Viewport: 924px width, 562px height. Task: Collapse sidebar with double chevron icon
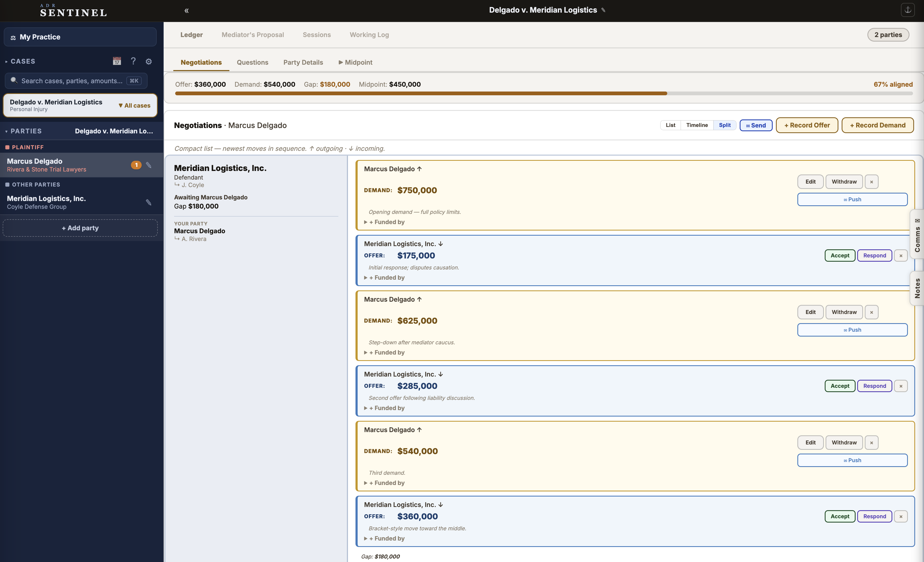pyautogui.click(x=186, y=10)
